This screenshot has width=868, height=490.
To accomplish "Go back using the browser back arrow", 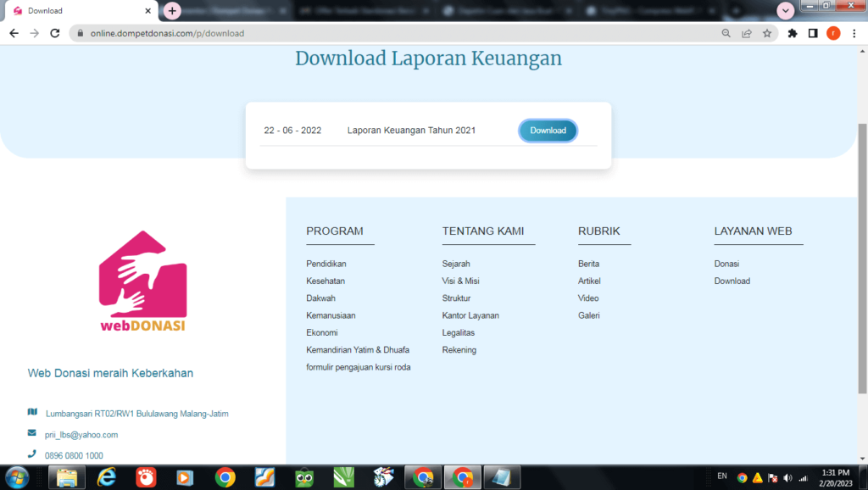I will click(x=14, y=34).
